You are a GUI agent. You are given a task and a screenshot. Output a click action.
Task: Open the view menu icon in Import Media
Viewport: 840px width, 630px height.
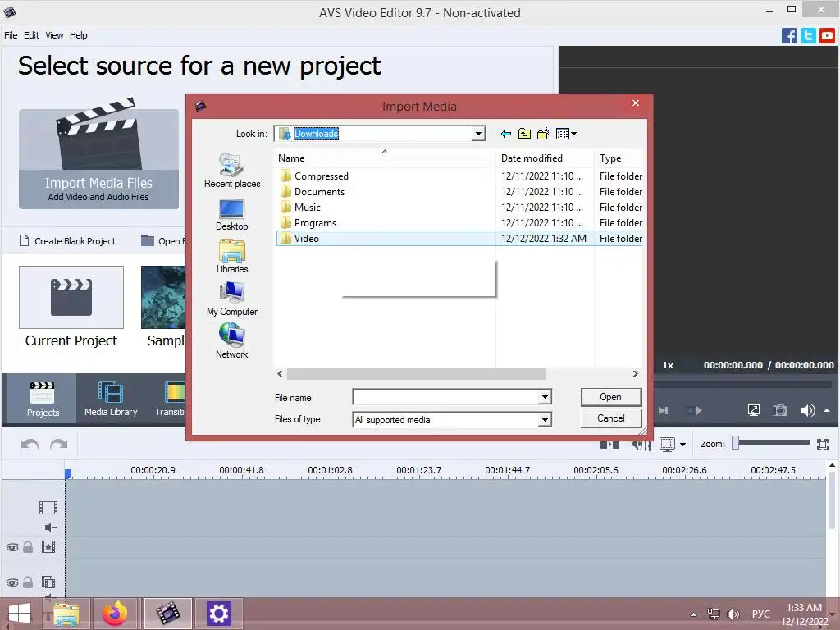click(x=566, y=134)
